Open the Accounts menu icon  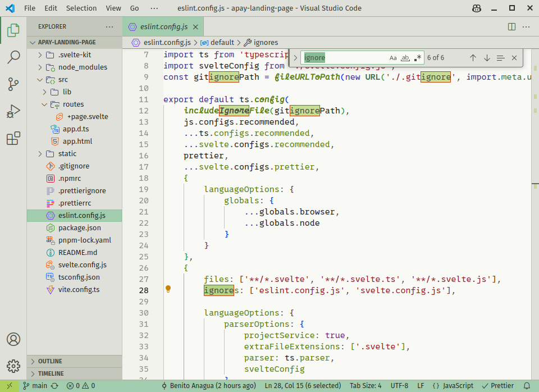(x=13, y=339)
